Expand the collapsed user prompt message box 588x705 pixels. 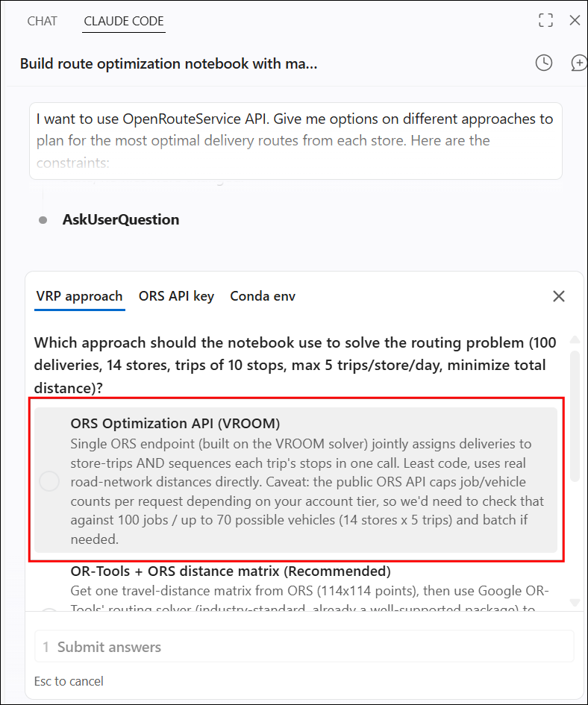tap(295, 141)
